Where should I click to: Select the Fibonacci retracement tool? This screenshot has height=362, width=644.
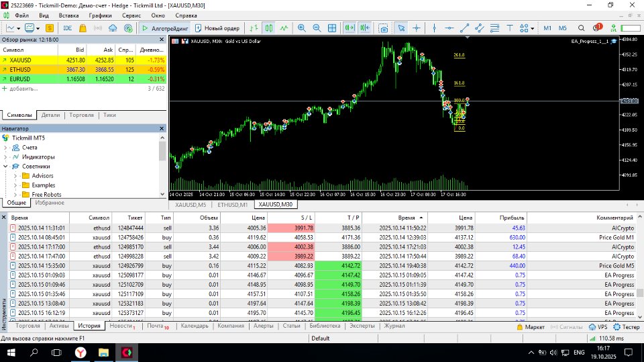pos(494,28)
